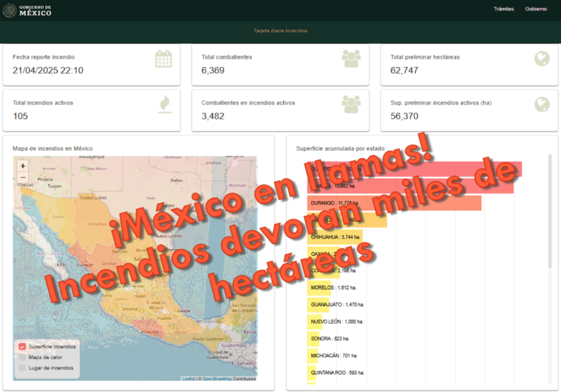
Task: Click the Guatemala country label on the map
Action: tap(234, 346)
